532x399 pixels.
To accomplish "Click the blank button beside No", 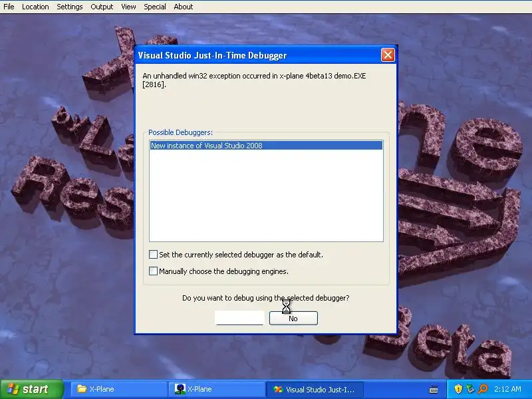I will pos(239,319).
